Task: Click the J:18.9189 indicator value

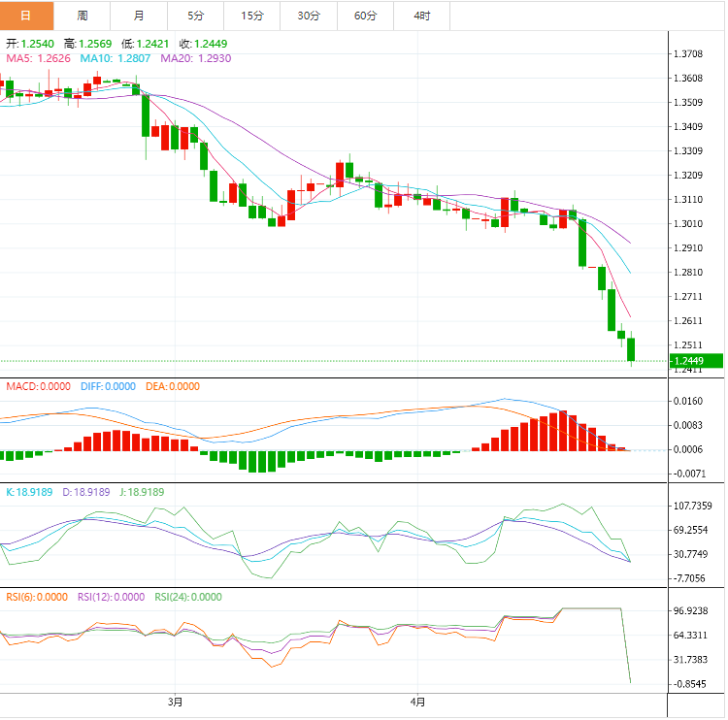Action: tap(142, 492)
